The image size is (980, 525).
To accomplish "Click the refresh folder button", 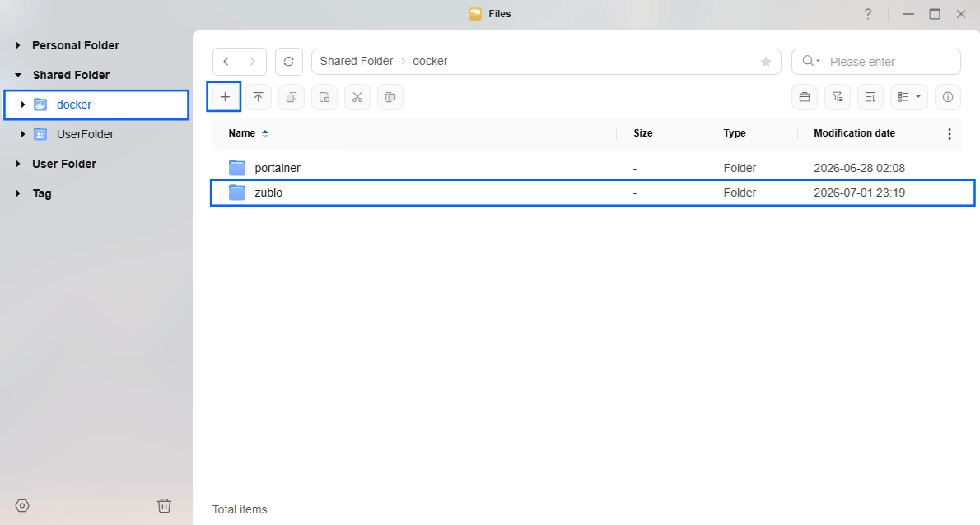I will click(289, 61).
